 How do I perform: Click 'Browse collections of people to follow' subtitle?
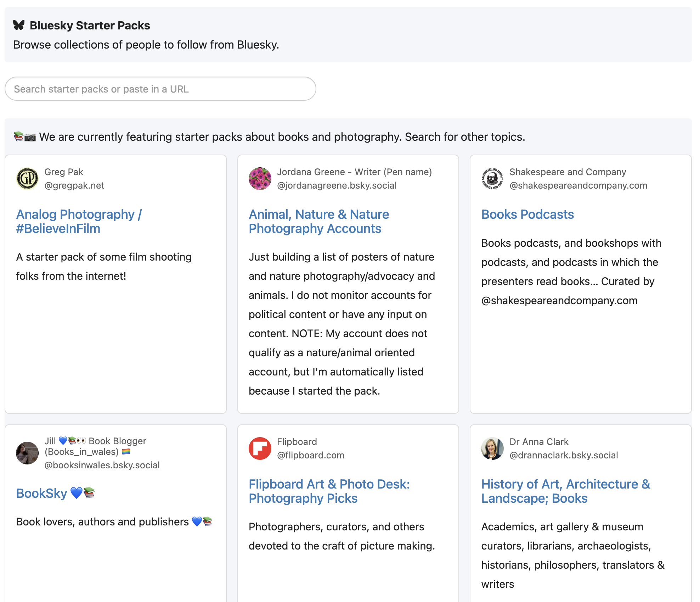(x=146, y=45)
